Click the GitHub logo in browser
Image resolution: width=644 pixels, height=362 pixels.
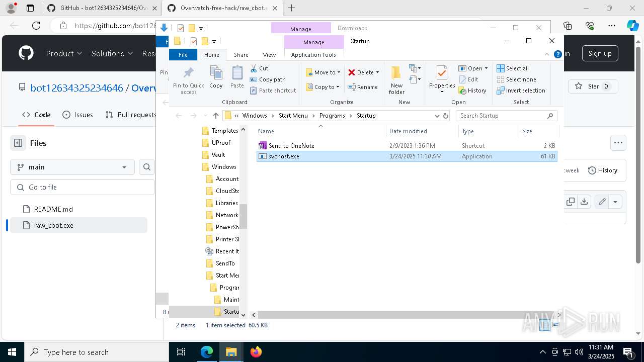click(26, 53)
